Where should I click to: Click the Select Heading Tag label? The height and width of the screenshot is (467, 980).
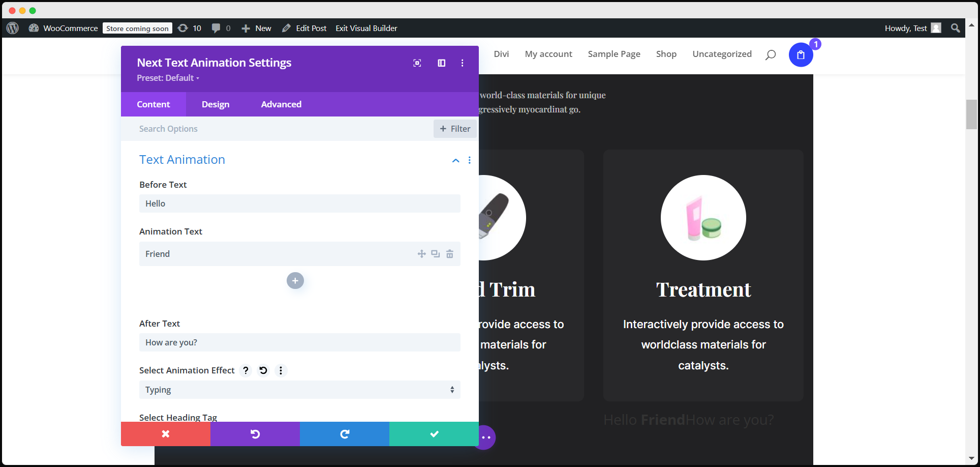178,417
